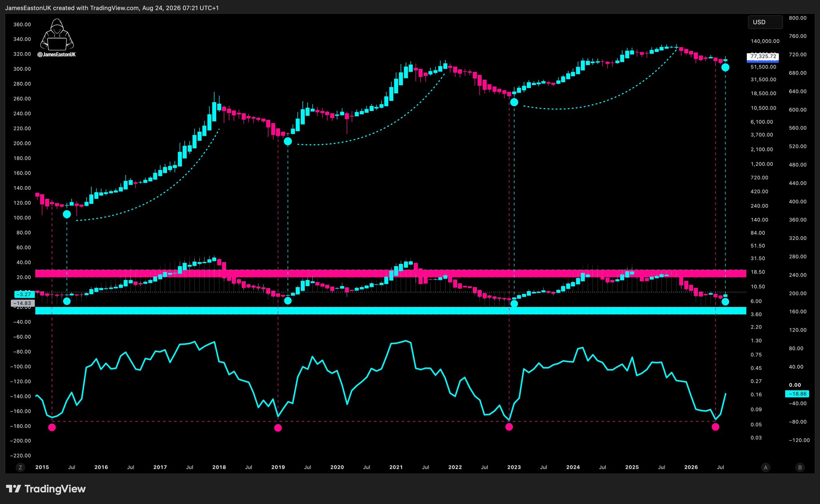
Task: Click the 800.00 scale label
Action: (798, 18)
